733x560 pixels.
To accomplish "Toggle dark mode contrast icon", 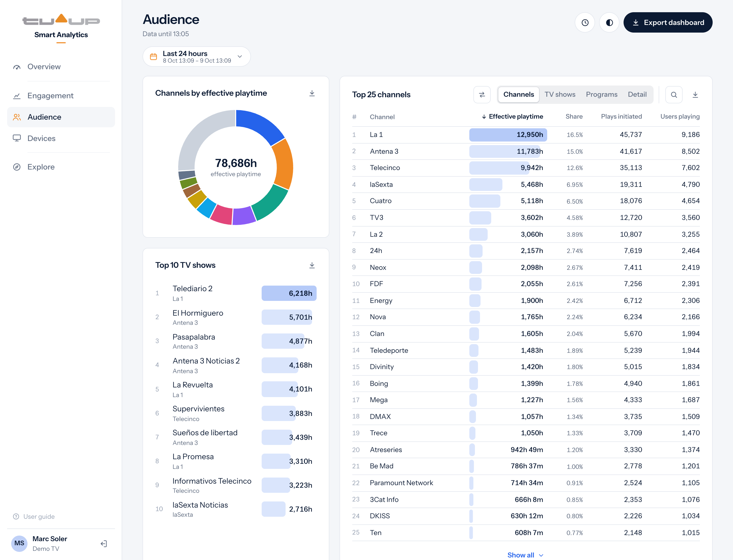I will tap(609, 22).
